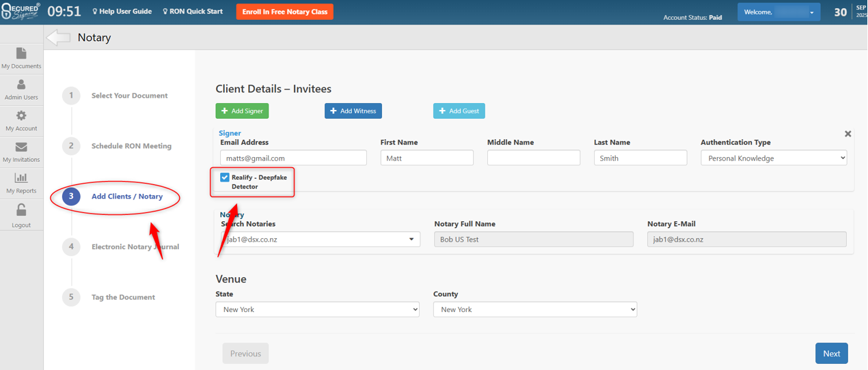Click the Next button

(x=831, y=354)
